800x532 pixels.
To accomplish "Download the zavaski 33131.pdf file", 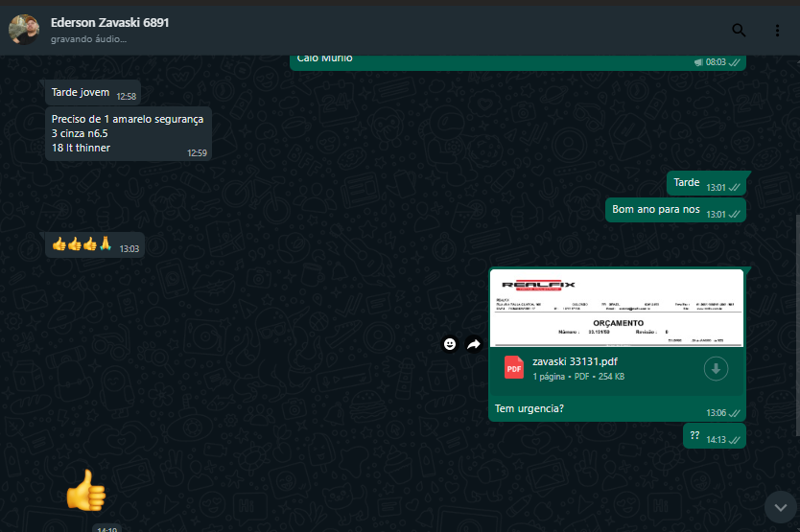I will click(716, 368).
